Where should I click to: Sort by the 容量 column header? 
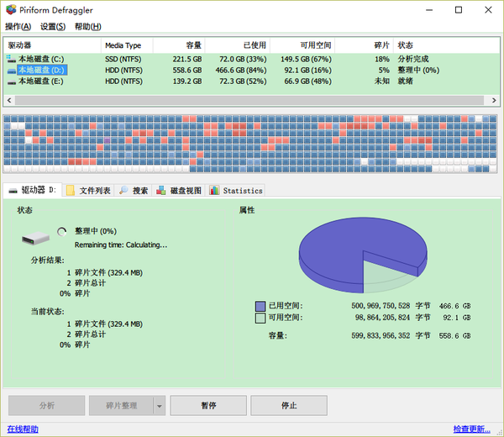(179, 45)
